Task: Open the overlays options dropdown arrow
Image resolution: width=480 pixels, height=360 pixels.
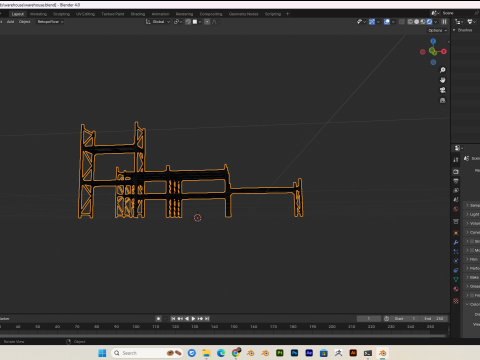Action: (x=393, y=22)
